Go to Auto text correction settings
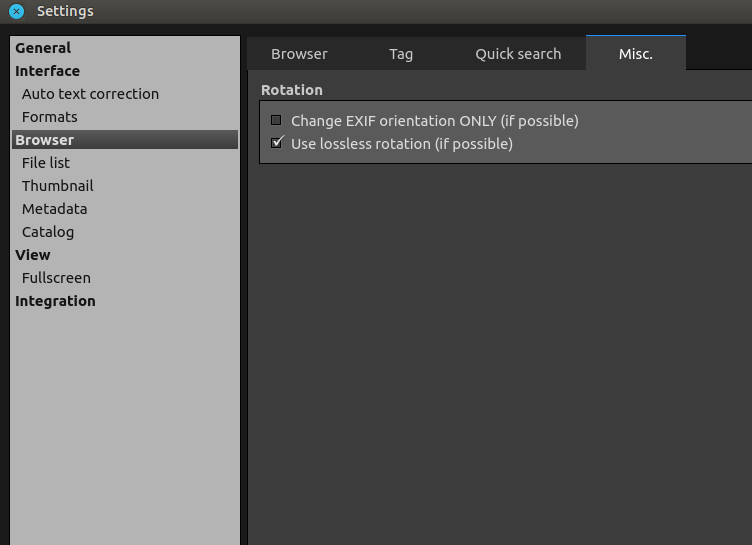Screen dimensions: 752x545 [x=90, y=94]
